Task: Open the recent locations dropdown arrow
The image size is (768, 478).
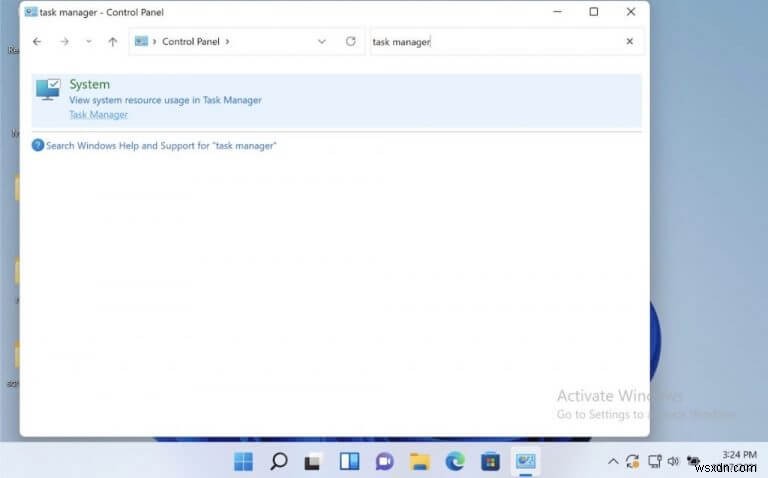Action: click(x=89, y=42)
